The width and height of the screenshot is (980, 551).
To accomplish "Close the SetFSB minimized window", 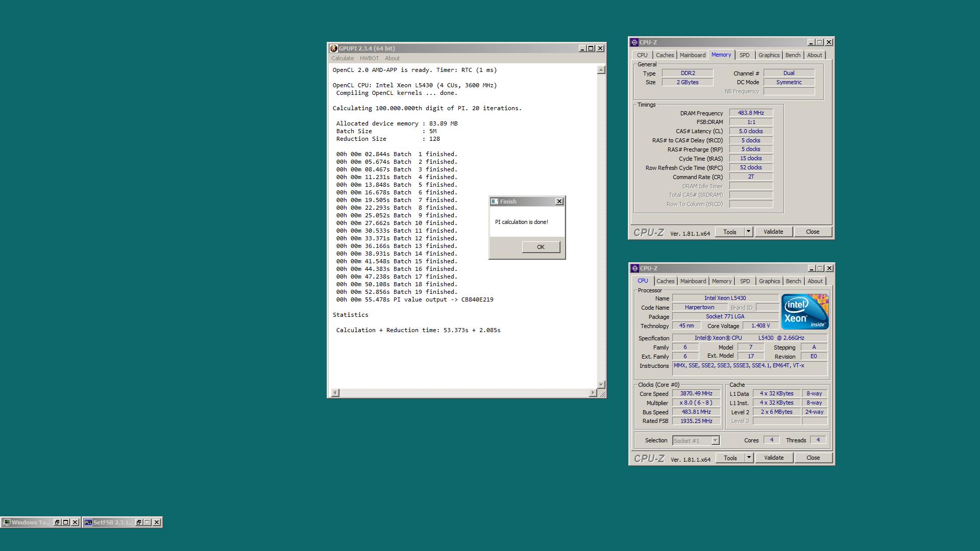I will [157, 522].
